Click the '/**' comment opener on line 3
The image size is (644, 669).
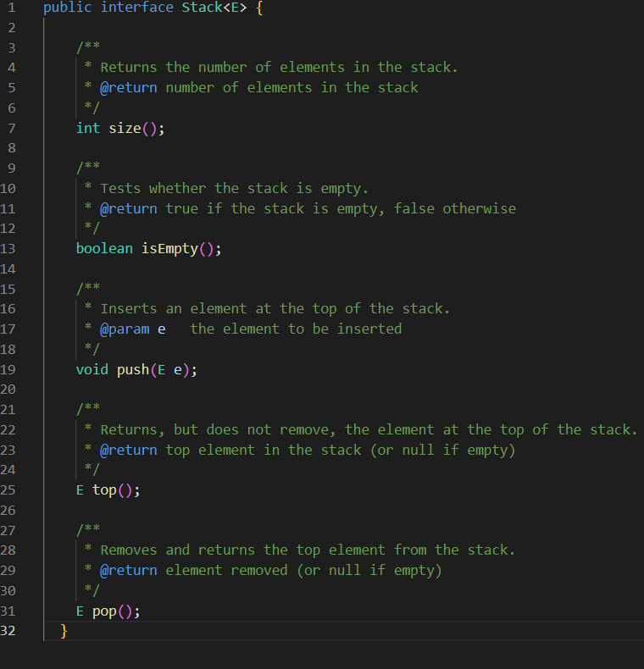pyautogui.click(x=88, y=47)
